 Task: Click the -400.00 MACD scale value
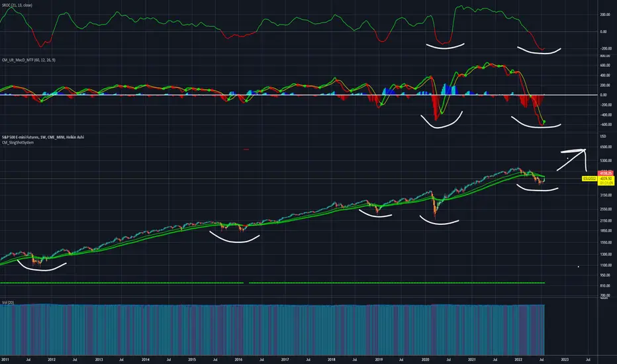[x=605, y=114]
